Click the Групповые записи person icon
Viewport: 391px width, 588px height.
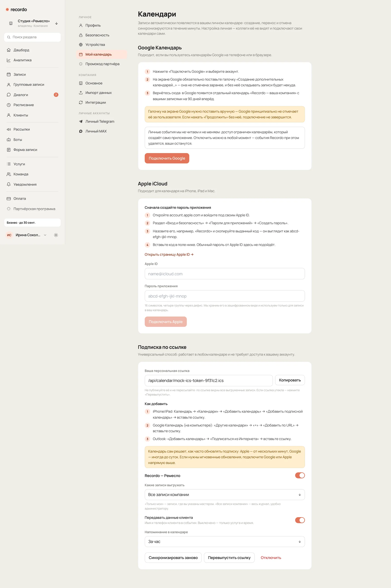coord(9,85)
